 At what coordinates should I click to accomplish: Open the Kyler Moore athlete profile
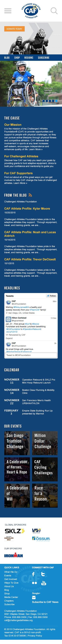click(27, 208)
